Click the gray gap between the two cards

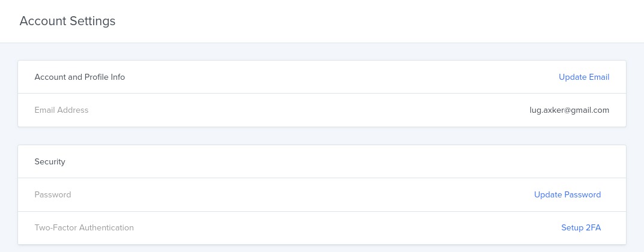322,136
